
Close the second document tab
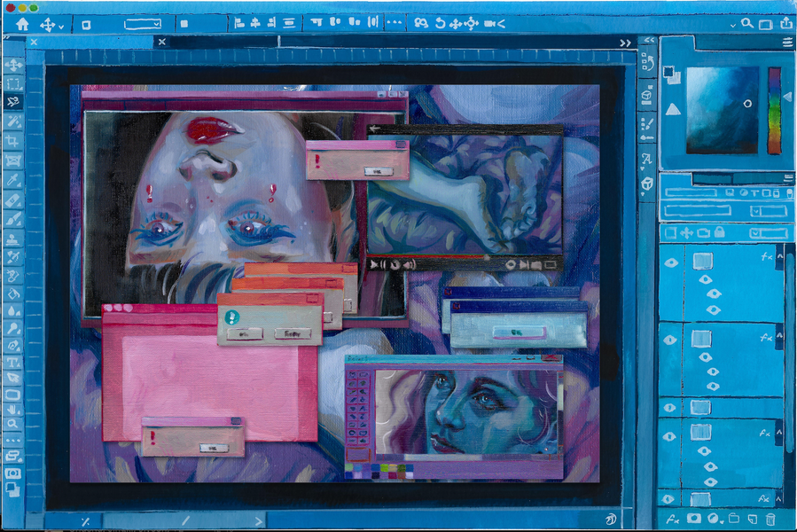(161, 42)
